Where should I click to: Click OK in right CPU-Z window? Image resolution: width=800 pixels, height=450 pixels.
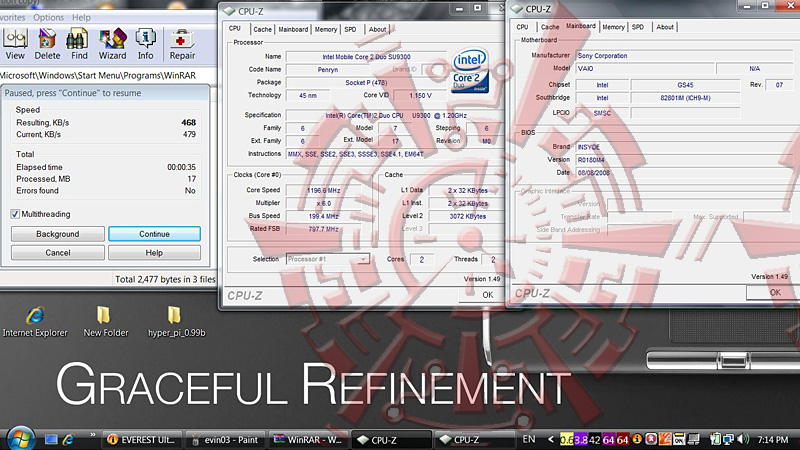coord(775,292)
